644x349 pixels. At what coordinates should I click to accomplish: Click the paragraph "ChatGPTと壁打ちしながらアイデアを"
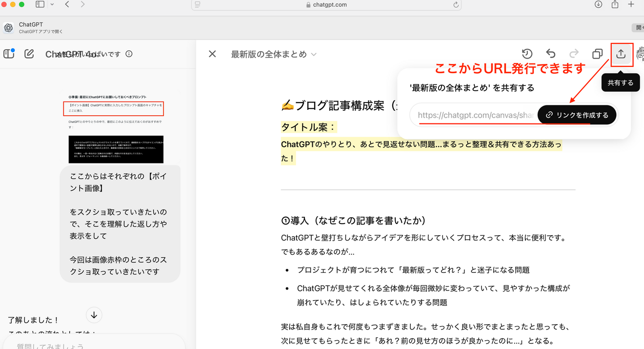pos(424,245)
